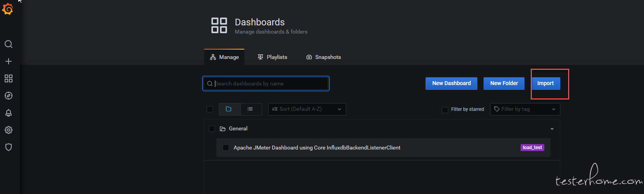Open the search icon in sidebar
Viewport: 644px width, 194px height.
pyautogui.click(x=9, y=44)
